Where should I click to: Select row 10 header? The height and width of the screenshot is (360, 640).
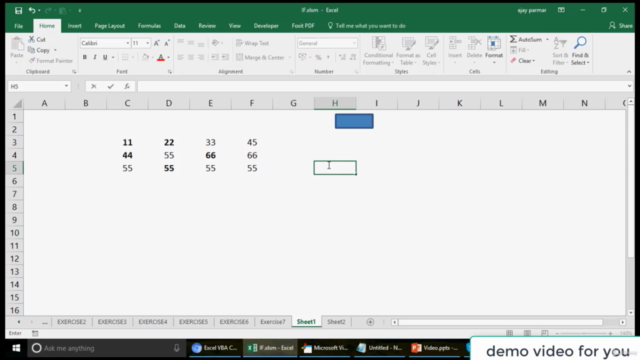14,233
